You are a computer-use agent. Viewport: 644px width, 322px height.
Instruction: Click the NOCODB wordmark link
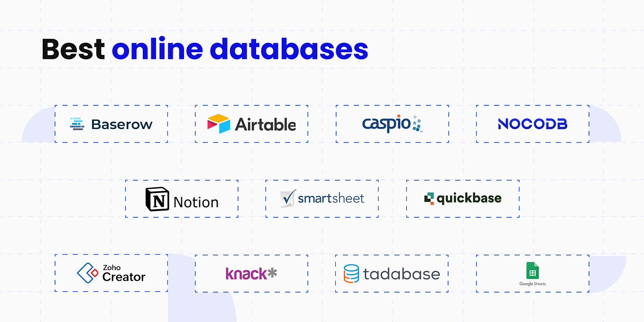tap(532, 124)
